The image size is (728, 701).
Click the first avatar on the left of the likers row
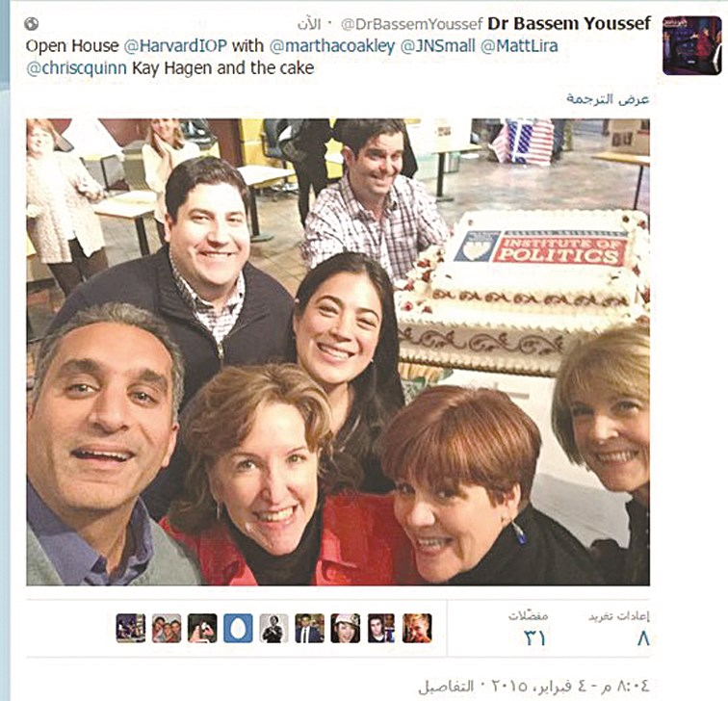(131, 628)
